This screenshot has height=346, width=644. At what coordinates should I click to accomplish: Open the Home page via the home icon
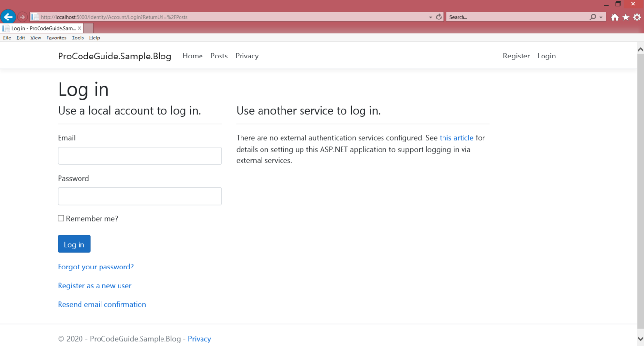614,17
